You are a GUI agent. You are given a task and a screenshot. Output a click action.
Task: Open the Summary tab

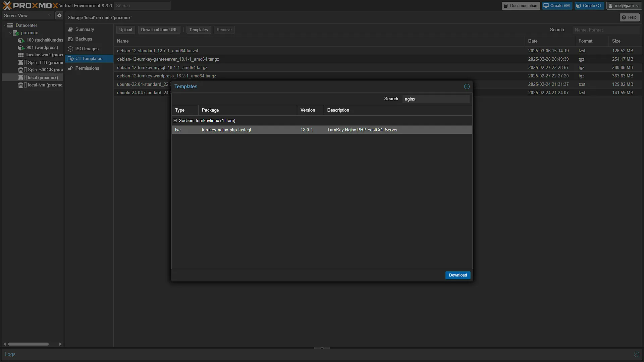(x=90, y=29)
